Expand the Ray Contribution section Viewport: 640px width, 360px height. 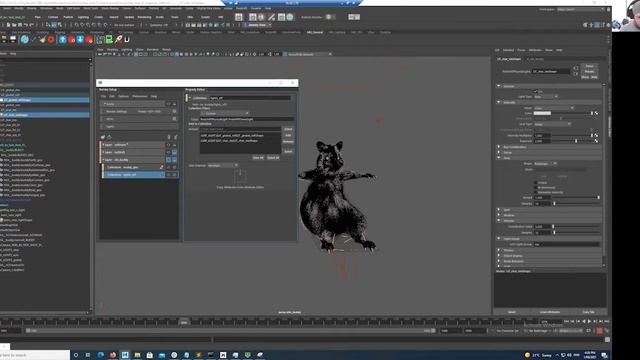499,147
